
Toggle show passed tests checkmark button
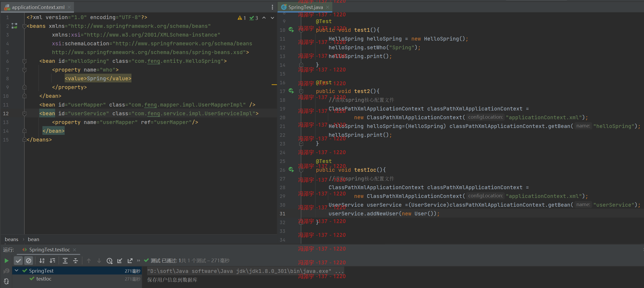tap(18, 261)
